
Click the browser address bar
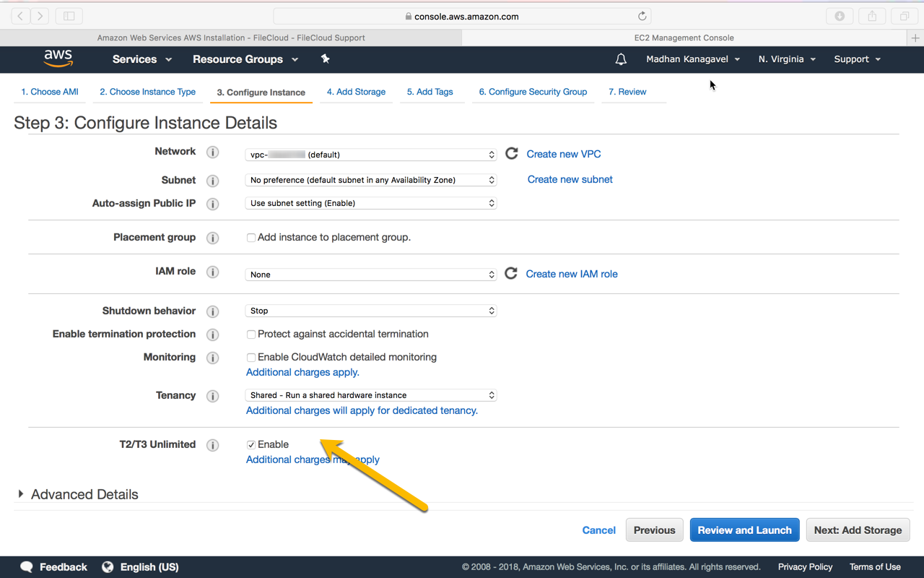462,16
